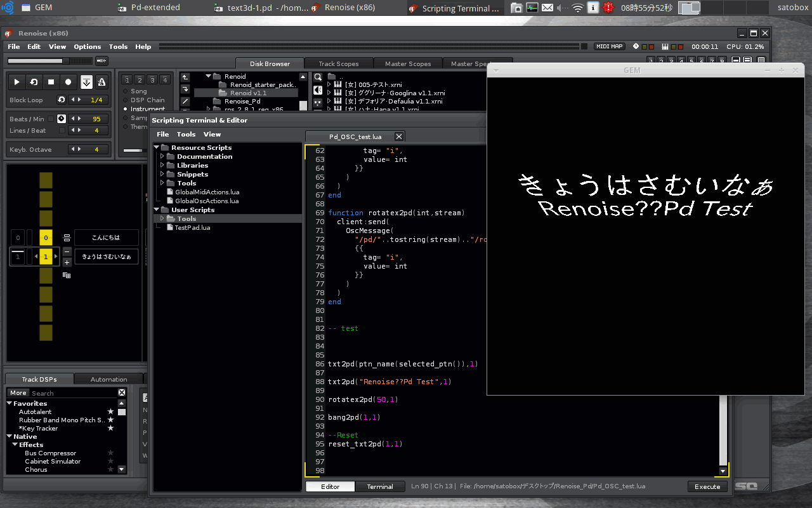Click the MIDI MAP button
This screenshot has width=812, height=508.
click(x=609, y=46)
